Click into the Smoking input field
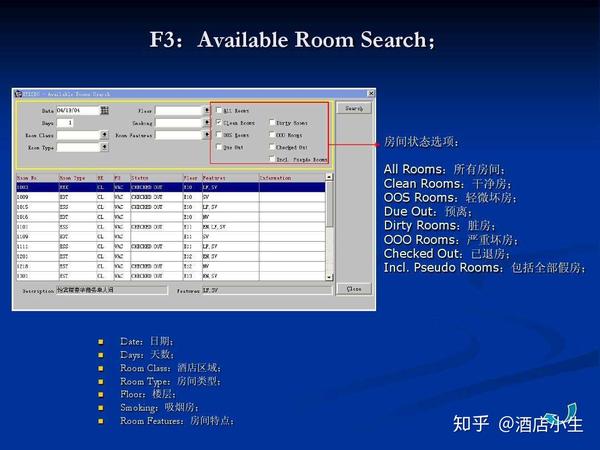 pos(179,123)
